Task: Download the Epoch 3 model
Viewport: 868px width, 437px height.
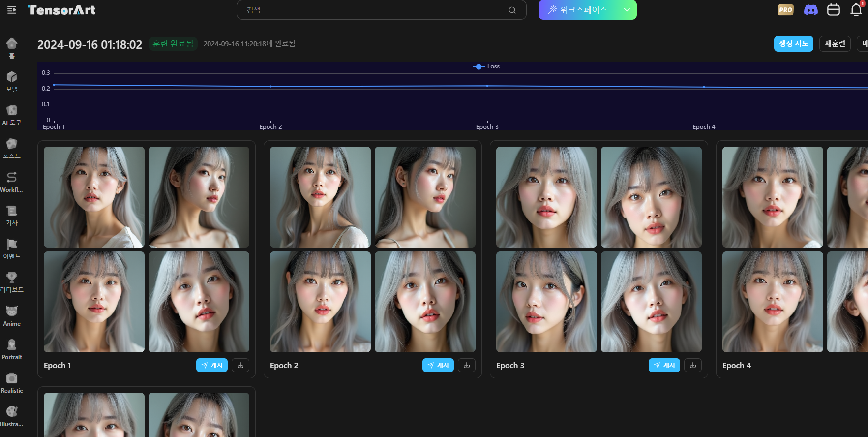Action: click(693, 365)
